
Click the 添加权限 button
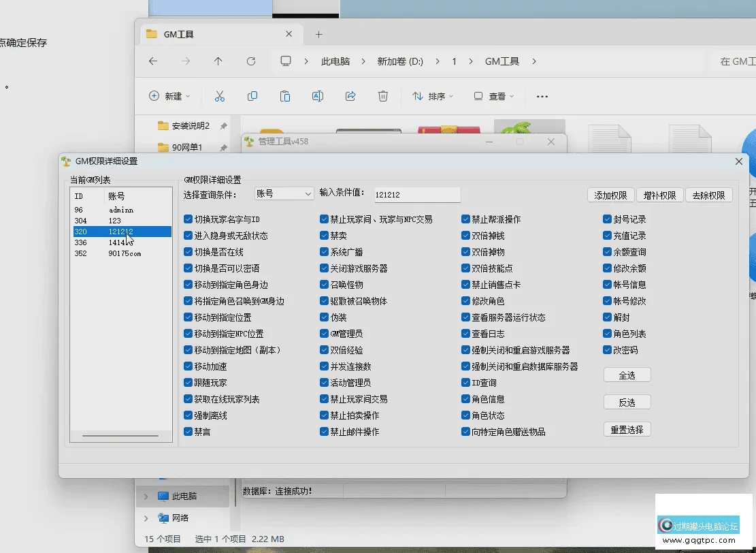click(610, 195)
